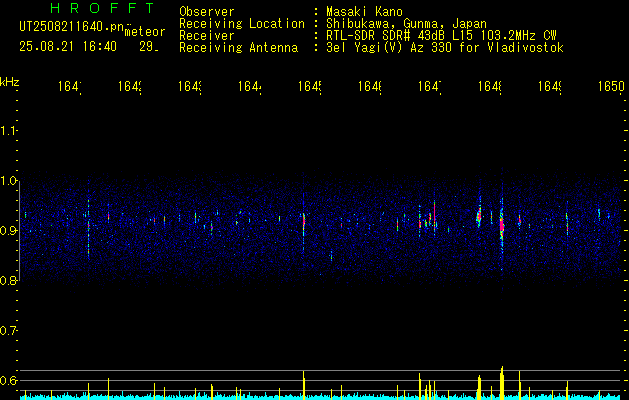Screen dimensions: 629x400
Task: Click the 1643 time axis marker
Action: point(190,86)
